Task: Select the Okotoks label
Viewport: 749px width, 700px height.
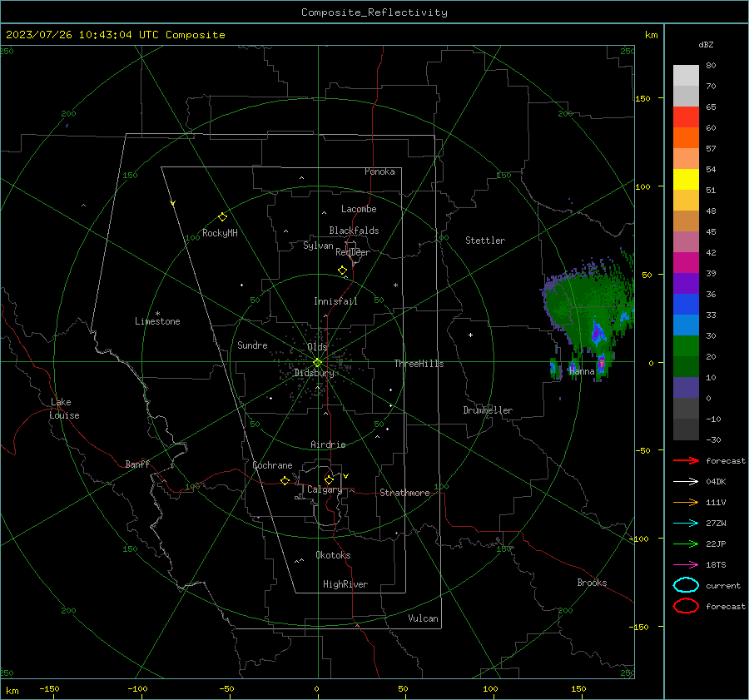Action: tap(333, 555)
